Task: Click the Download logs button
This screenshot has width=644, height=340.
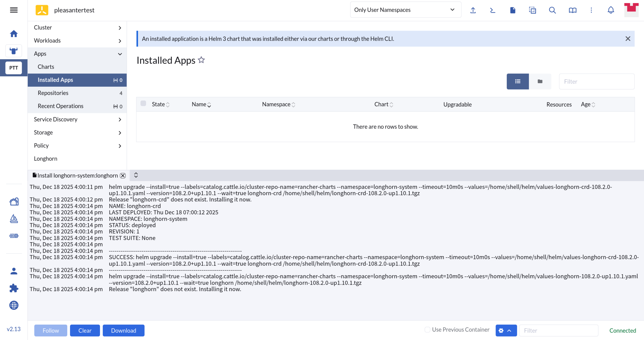Action: (123, 331)
